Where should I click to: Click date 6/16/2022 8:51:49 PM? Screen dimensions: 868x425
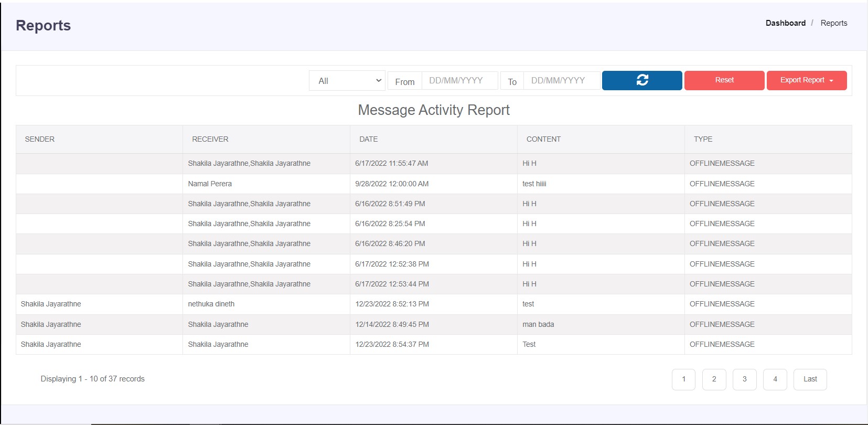tap(390, 204)
